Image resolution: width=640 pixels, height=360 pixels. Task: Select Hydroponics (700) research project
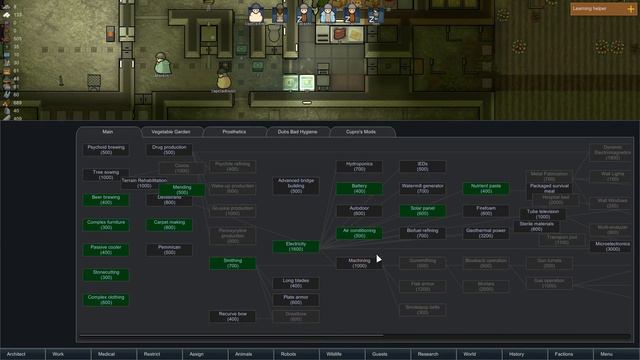point(359,167)
